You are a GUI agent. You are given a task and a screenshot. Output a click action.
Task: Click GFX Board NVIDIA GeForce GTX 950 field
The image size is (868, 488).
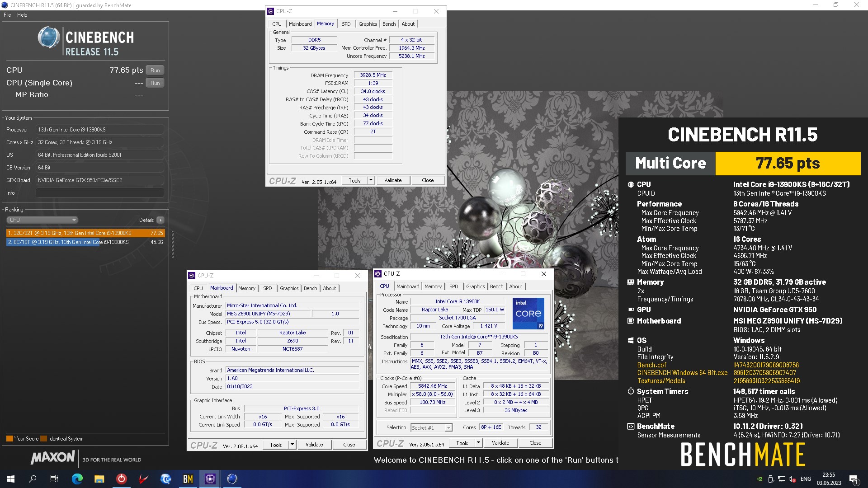(99, 180)
